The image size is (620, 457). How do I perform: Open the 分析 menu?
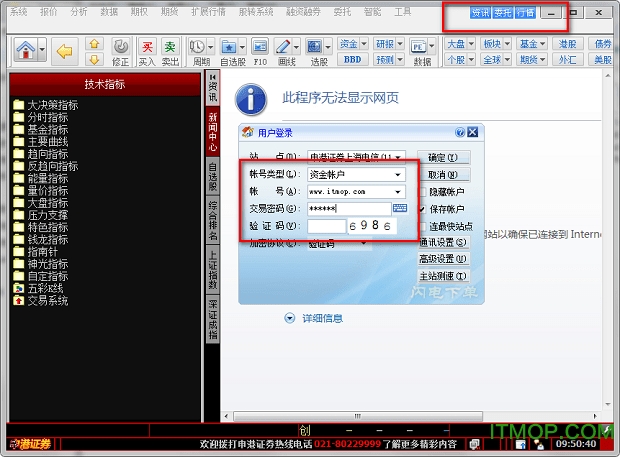click(79, 11)
